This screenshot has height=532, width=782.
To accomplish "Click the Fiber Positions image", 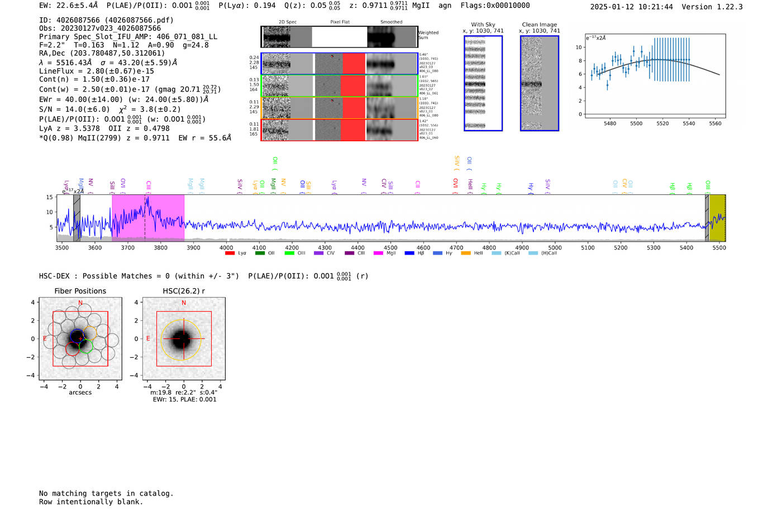I will [x=80, y=339].
